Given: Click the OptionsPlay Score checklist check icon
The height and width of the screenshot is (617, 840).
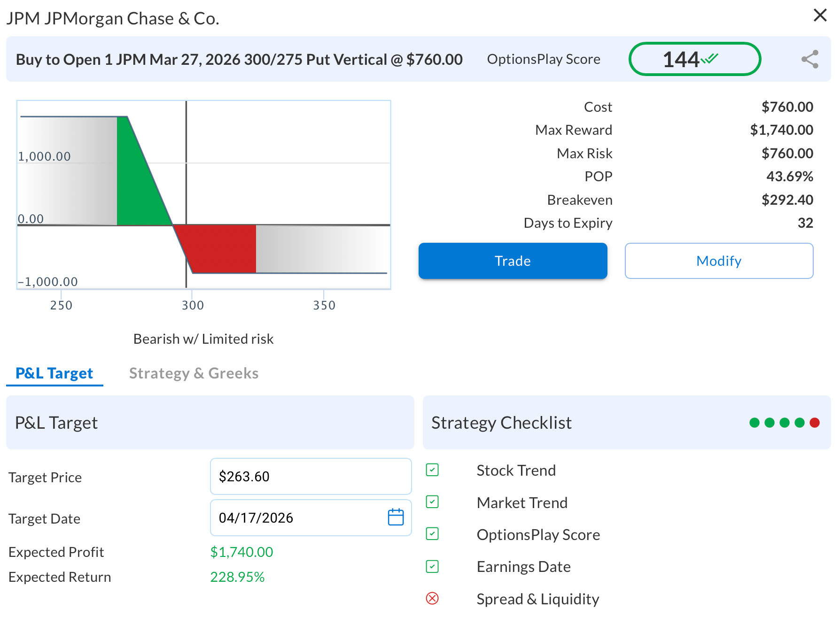Looking at the screenshot, I should (x=432, y=534).
